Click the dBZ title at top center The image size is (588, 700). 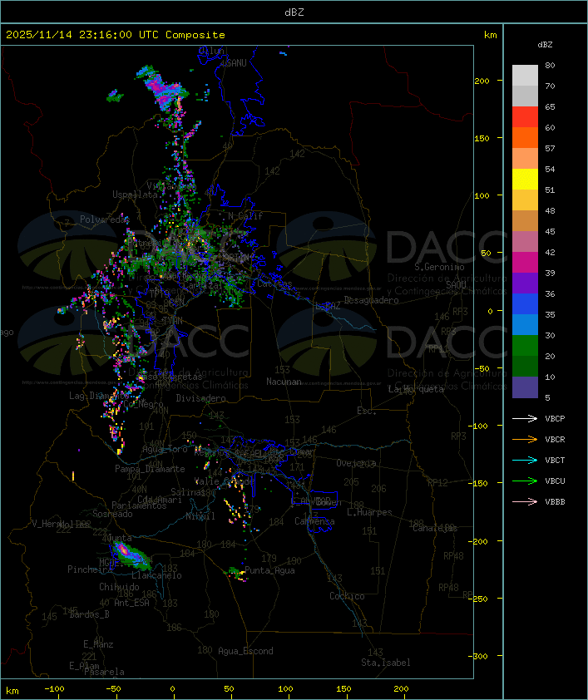294,12
